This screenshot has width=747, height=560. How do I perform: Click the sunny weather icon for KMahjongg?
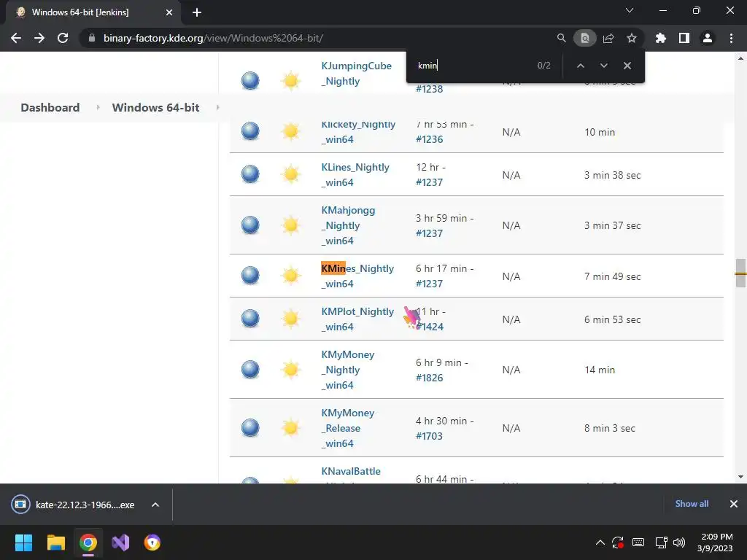290,225
